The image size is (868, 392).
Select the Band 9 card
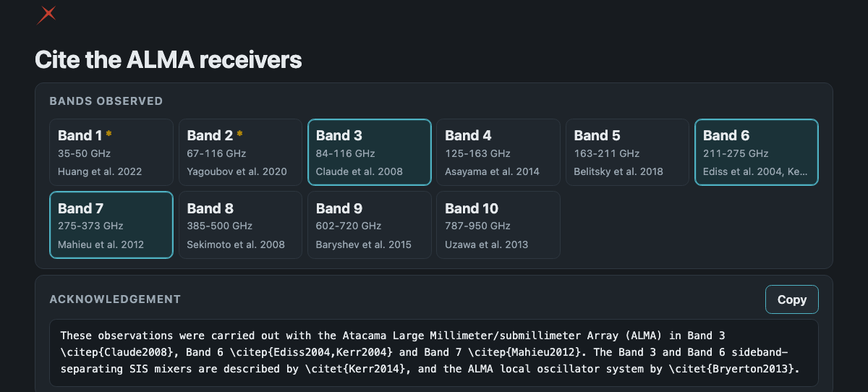(370, 225)
